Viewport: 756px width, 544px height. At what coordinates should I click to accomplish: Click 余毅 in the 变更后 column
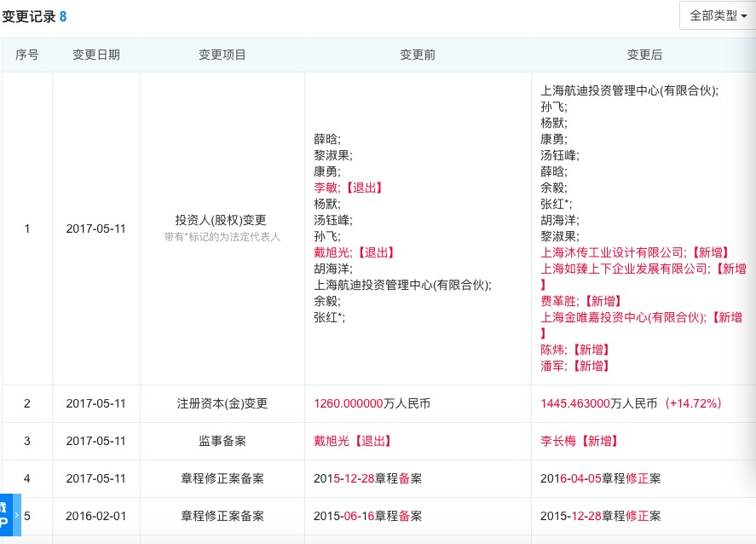553,188
